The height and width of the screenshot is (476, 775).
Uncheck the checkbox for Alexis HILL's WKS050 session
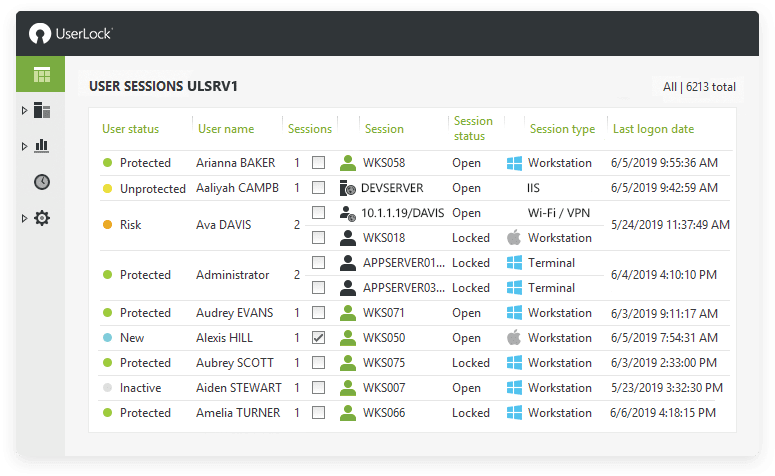[x=319, y=338]
